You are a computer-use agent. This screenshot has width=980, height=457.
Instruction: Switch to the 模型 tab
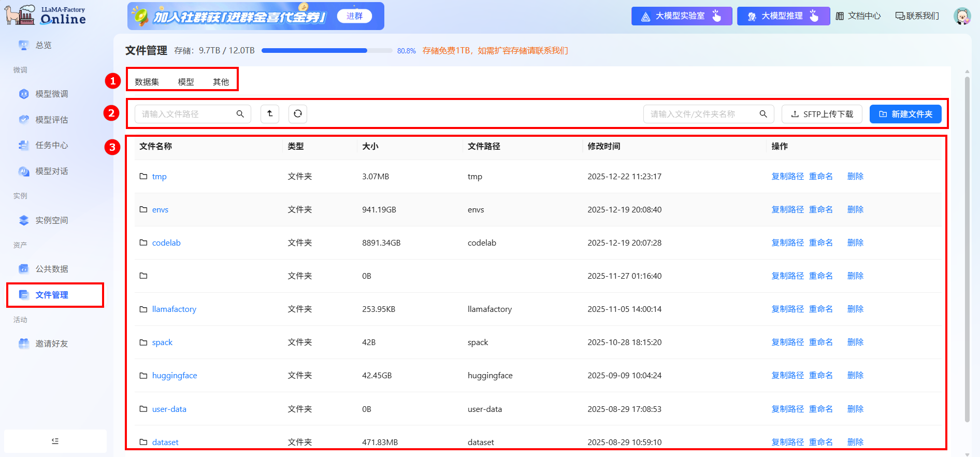[186, 82]
